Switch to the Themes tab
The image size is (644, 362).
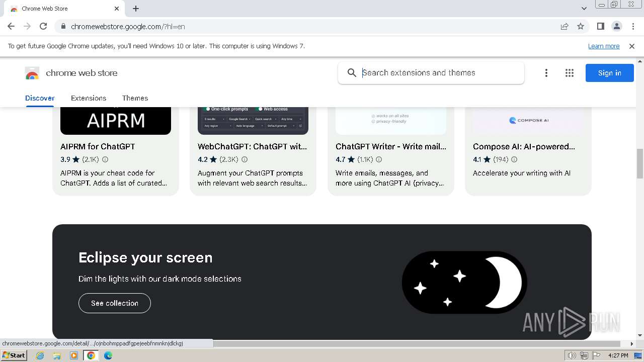point(135,98)
